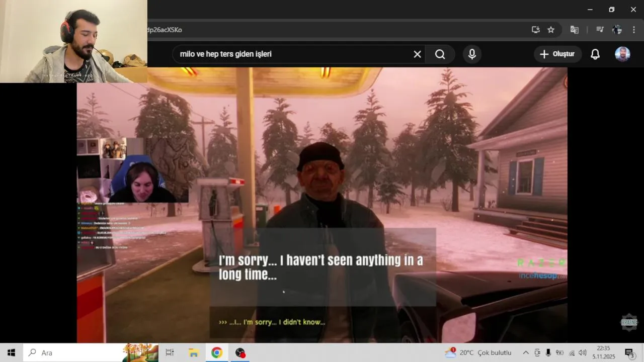The height and width of the screenshot is (362, 644).
Task: Switch to Chrome on the taskbar
Action: (x=217, y=352)
